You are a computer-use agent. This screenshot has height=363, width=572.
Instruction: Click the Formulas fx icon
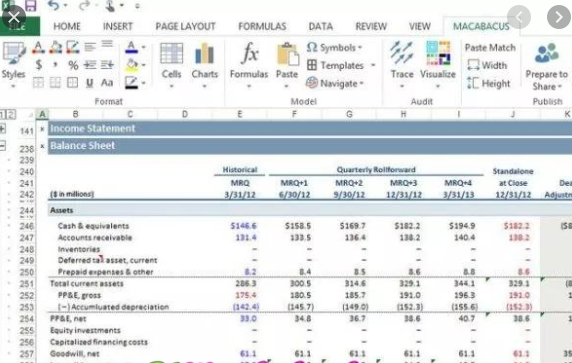click(249, 54)
